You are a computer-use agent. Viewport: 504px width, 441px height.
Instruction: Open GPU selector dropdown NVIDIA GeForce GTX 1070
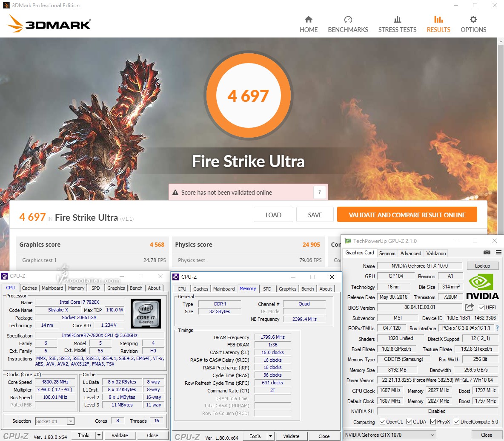pyautogui.click(x=389, y=435)
